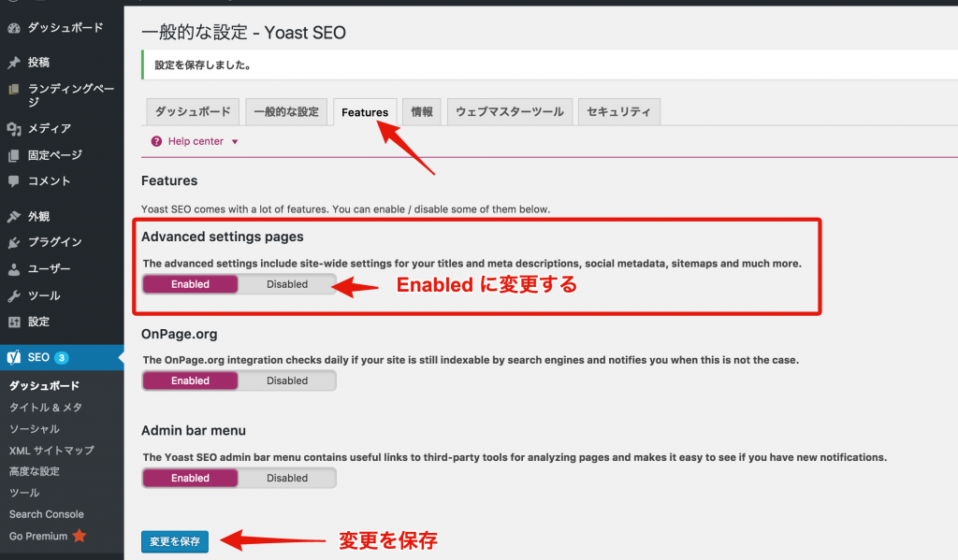958x560 pixels.
Task: Click the Help center question mark icon
Action: [x=156, y=141]
